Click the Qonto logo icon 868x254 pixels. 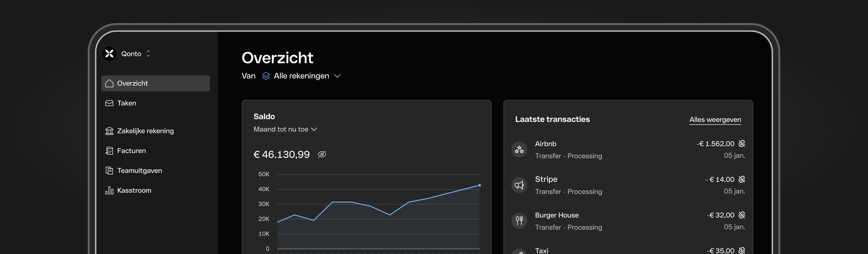pyautogui.click(x=109, y=54)
